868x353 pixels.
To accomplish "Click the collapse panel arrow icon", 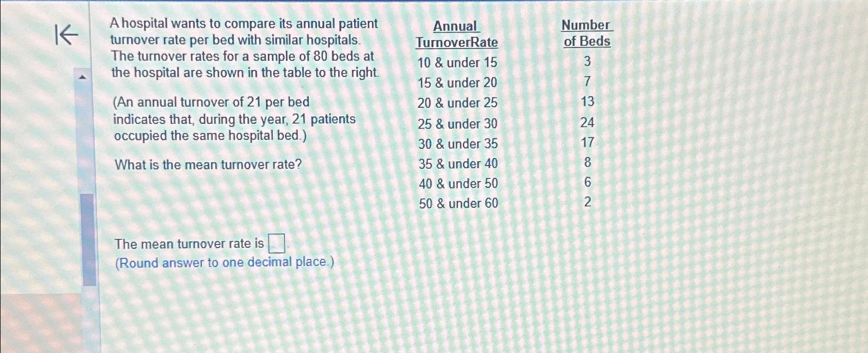I will pos(67,35).
